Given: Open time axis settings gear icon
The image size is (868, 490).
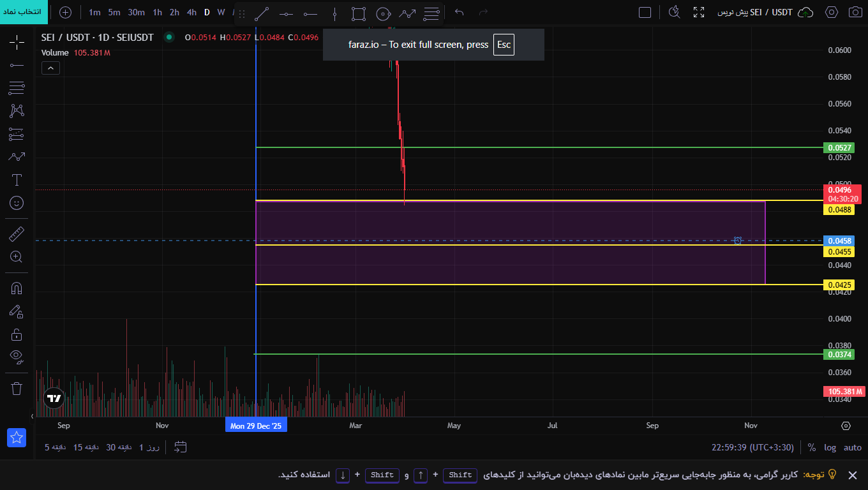Looking at the screenshot, I should pos(846,426).
